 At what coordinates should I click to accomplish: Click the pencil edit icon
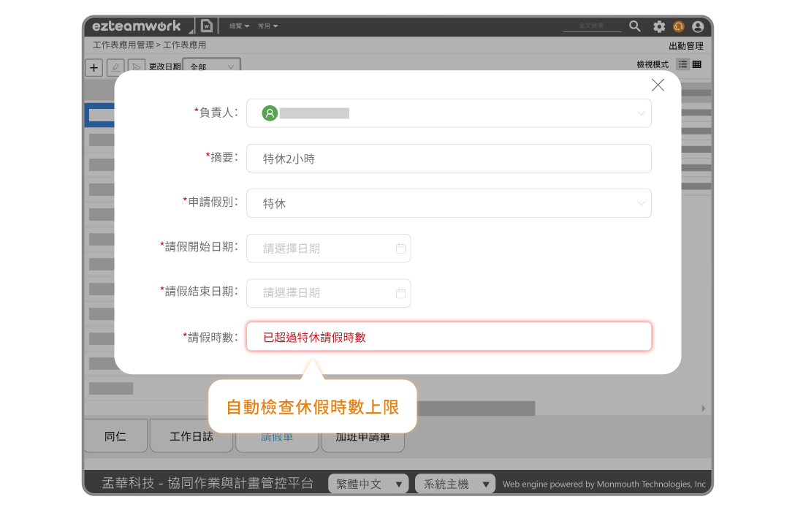115,67
